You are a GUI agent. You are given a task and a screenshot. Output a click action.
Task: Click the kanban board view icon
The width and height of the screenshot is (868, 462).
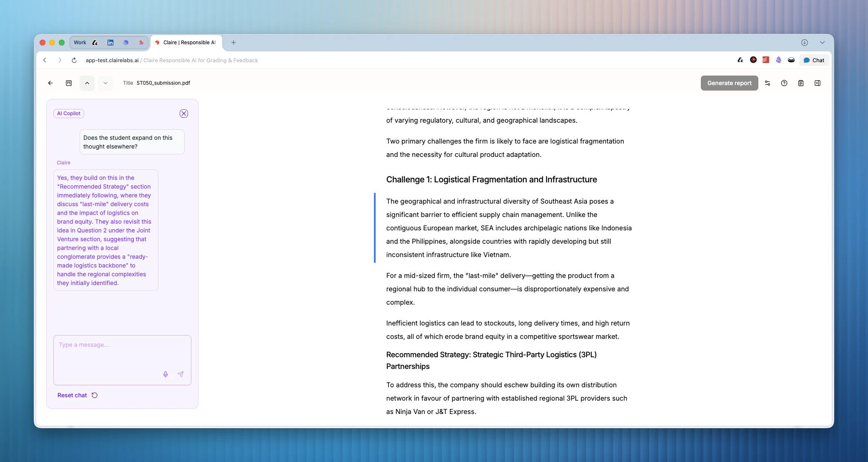click(x=69, y=83)
